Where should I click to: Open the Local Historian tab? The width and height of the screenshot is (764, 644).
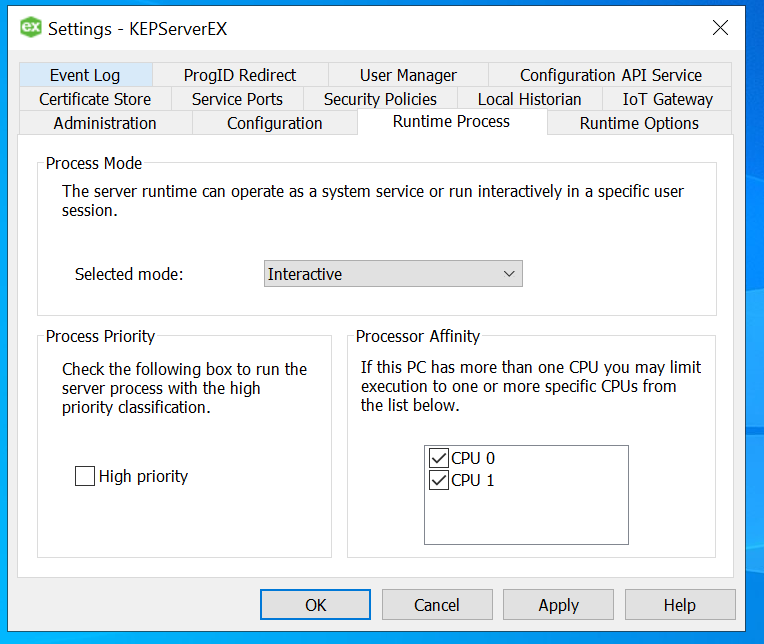529,99
